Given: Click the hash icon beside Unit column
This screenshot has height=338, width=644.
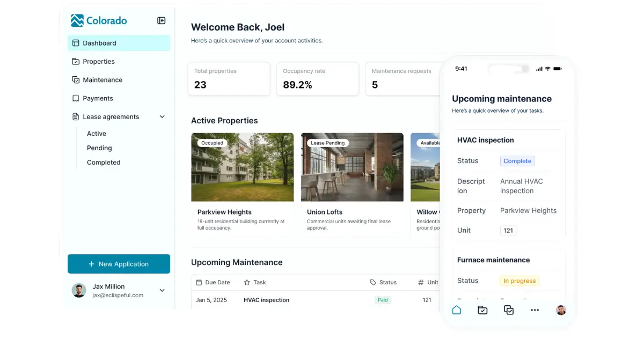Looking at the screenshot, I should 420,282.
